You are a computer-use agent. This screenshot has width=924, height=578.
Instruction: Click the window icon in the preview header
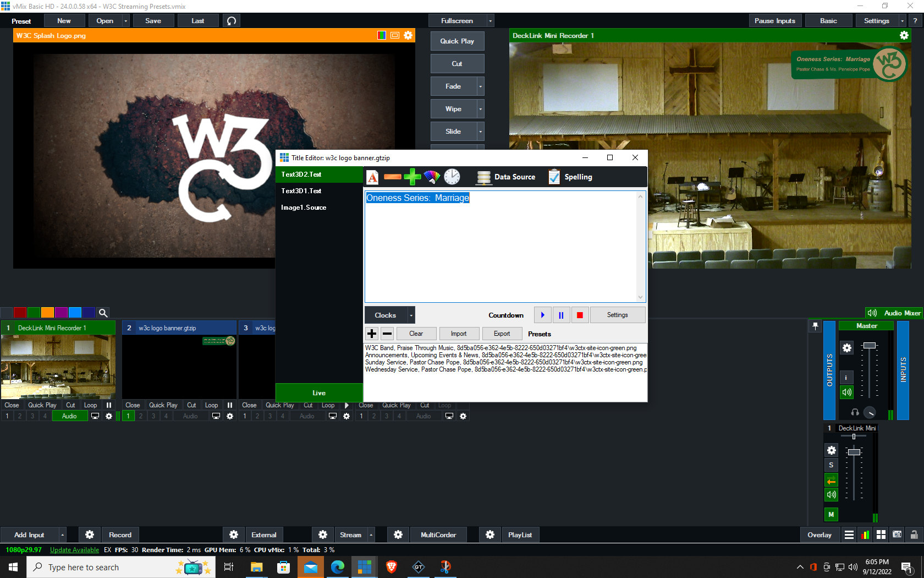tap(395, 35)
